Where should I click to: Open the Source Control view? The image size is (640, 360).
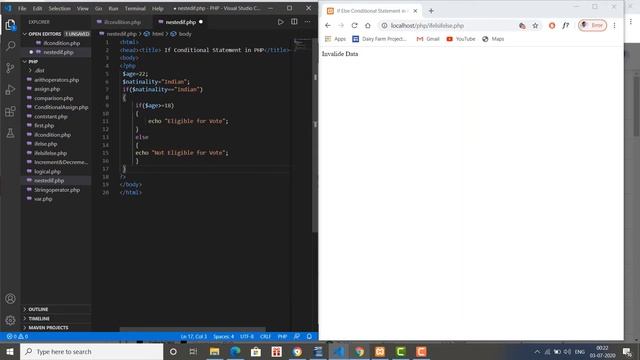10,68
